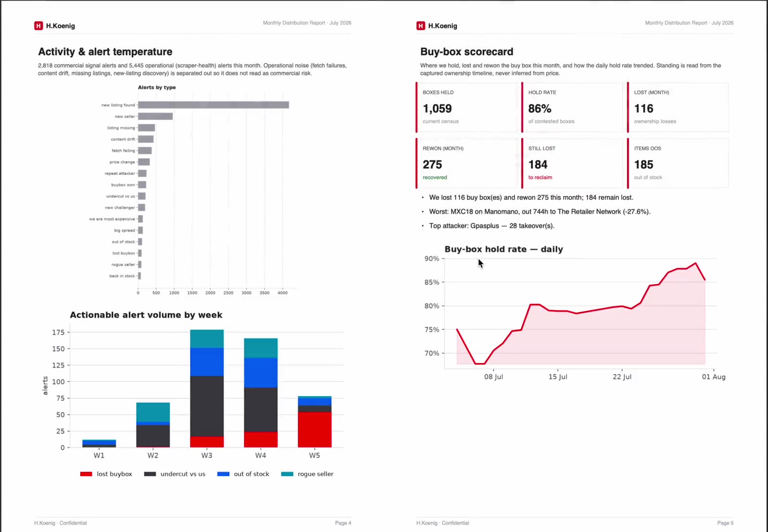Click page 5 'Monthly Distribution Report' header
The image size is (768, 532).
point(689,23)
